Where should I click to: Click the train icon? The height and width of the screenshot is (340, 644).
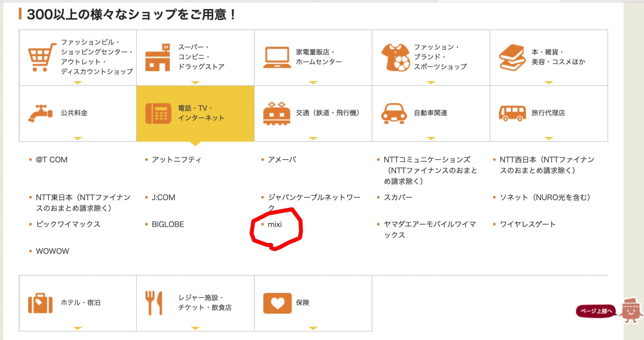(x=277, y=114)
